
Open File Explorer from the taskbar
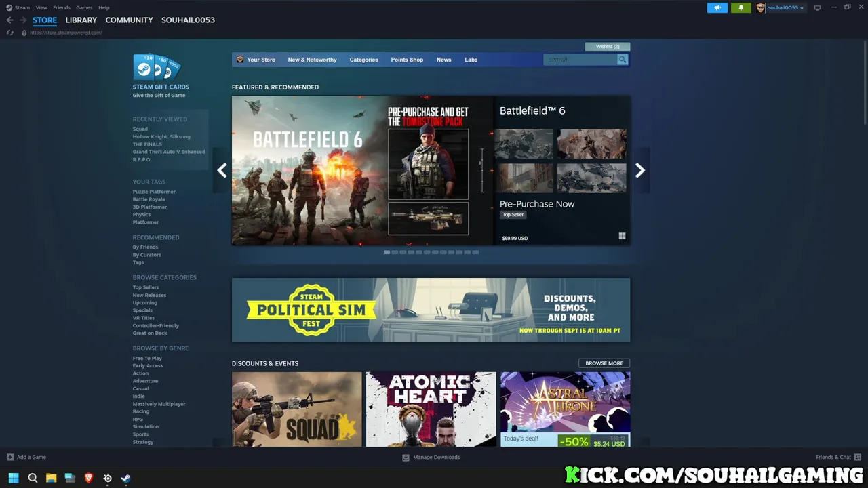tap(51, 478)
